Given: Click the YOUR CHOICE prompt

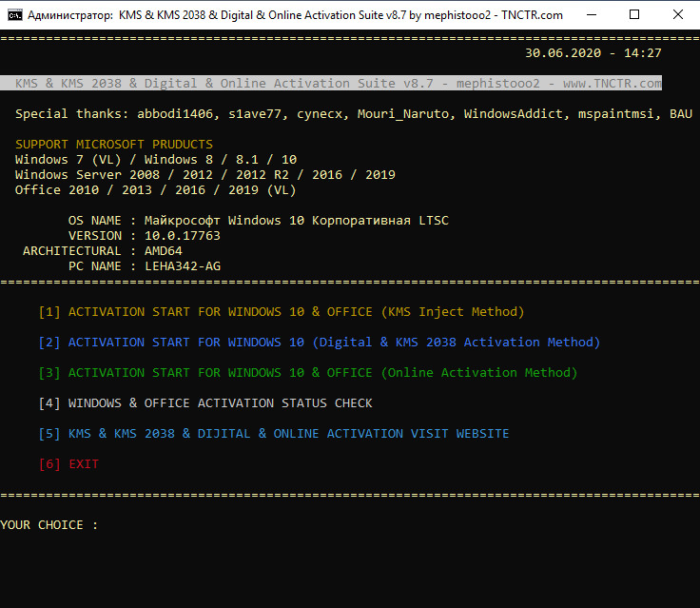Looking at the screenshot, I should pyautogui.click(x=49, y=525).
